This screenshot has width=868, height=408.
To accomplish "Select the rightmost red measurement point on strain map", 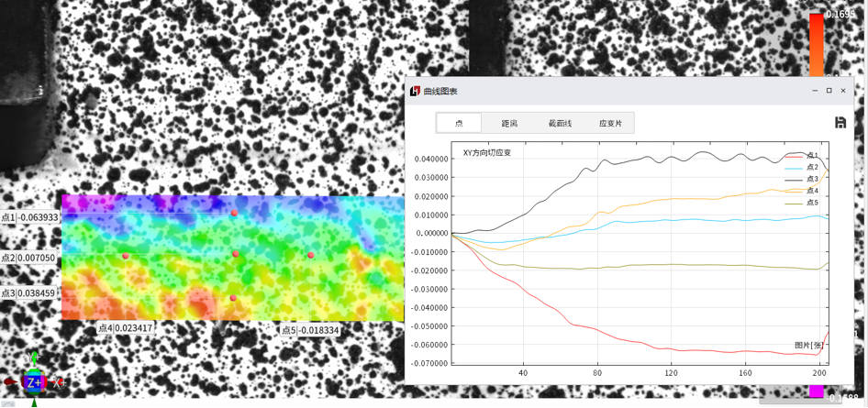I will pyautogui.click(x=311, y=255).
